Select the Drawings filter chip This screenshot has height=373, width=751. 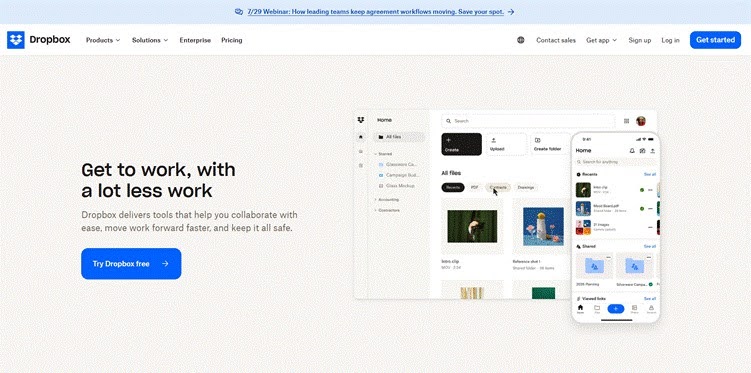tap(526, 187)
